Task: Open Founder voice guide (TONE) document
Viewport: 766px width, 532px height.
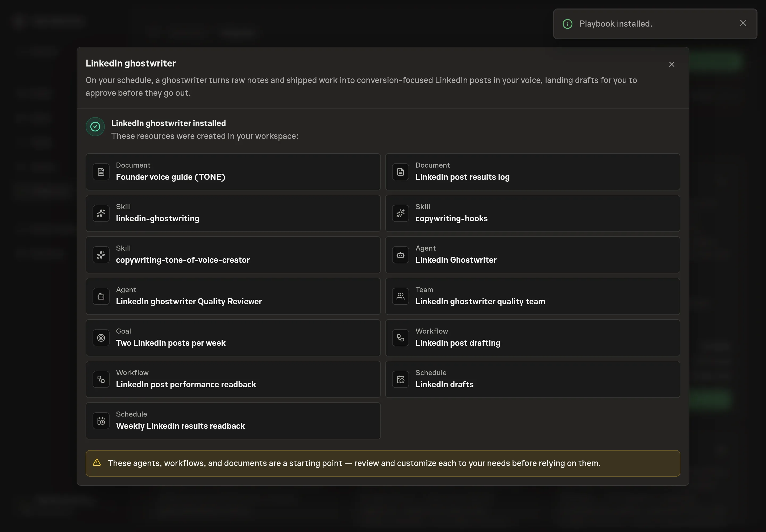Action: pos(233,172)
